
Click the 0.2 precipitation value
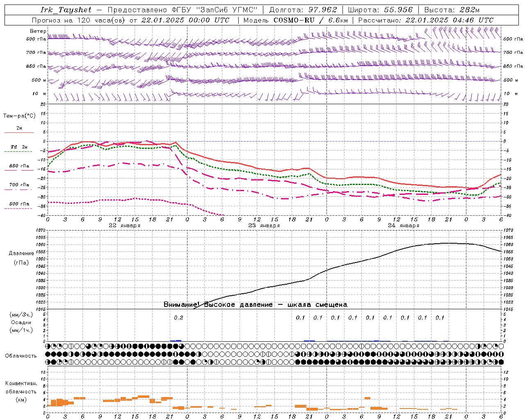[x=178, y=317]
